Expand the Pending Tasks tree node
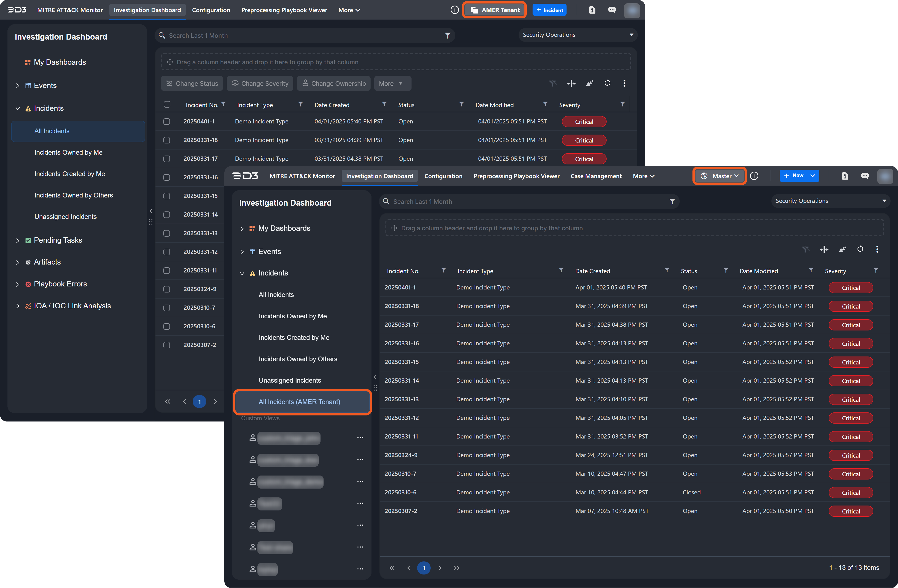 [18, 240]
